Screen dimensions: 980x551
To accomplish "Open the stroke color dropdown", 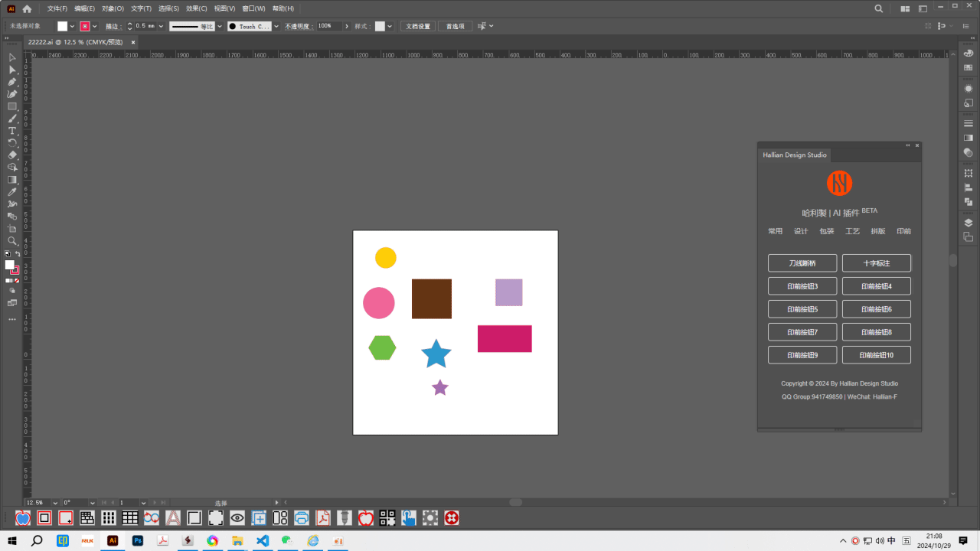I will tap(95, 26).
